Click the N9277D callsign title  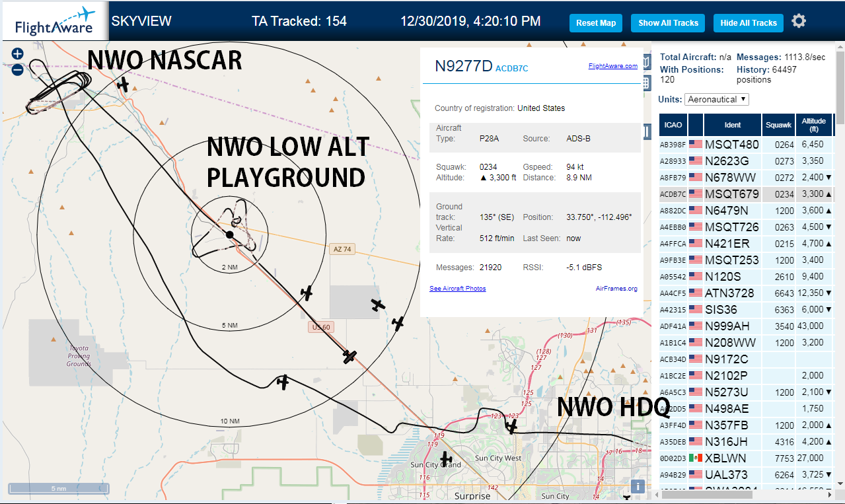pyautogui.click(x=464, y=65)
